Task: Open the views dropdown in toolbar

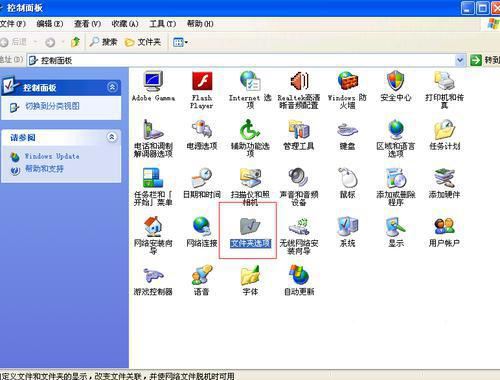Action: click(180, 42)
